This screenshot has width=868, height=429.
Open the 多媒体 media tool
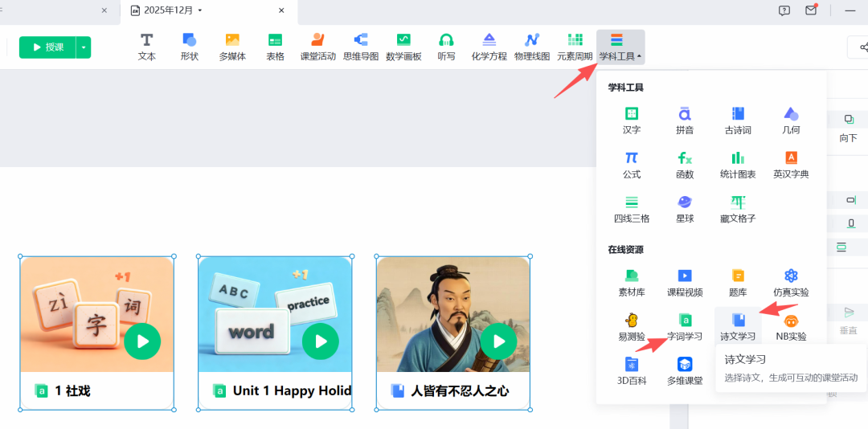tap(232, 47)
